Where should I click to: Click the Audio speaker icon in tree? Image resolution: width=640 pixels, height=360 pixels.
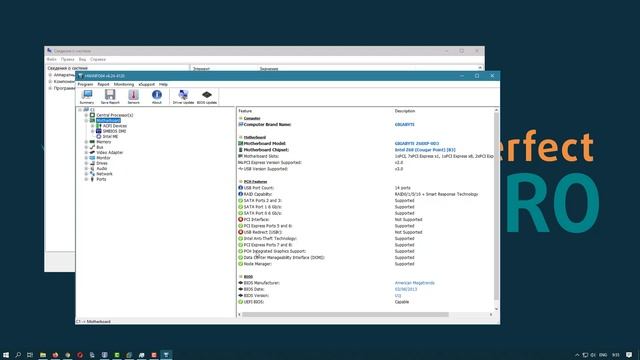(92, 168)
